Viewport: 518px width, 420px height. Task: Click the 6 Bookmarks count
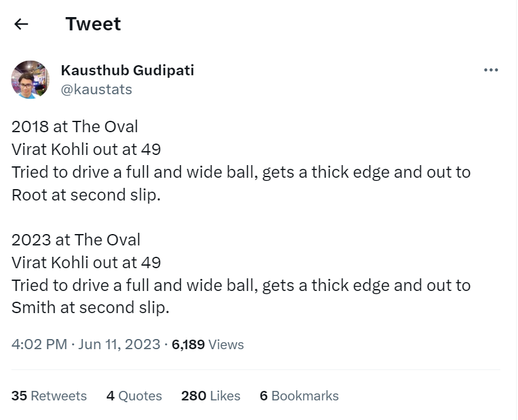[x=299, y=395]
